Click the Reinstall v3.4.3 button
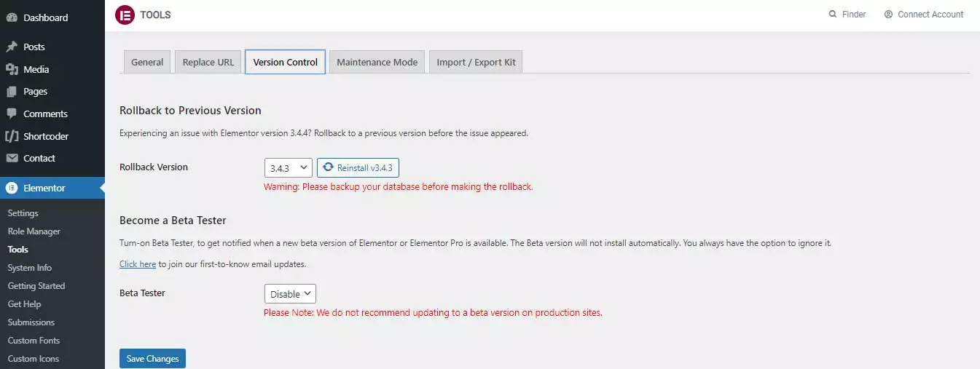The image size is (980, 369). (x=358, y=168)
